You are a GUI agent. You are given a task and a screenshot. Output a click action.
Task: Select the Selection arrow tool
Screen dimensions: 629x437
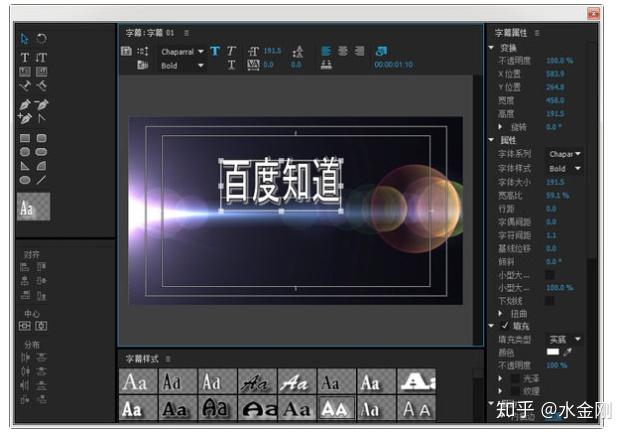[24, 39]
